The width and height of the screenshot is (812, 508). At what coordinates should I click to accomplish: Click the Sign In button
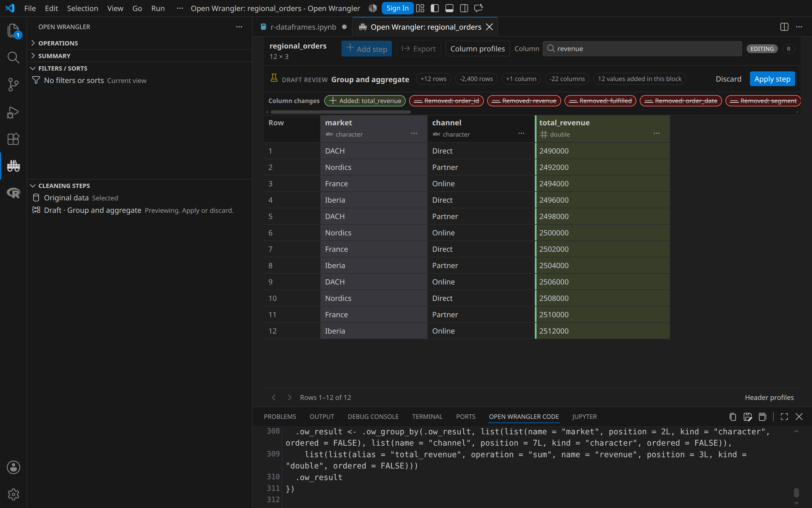(397, 8)
